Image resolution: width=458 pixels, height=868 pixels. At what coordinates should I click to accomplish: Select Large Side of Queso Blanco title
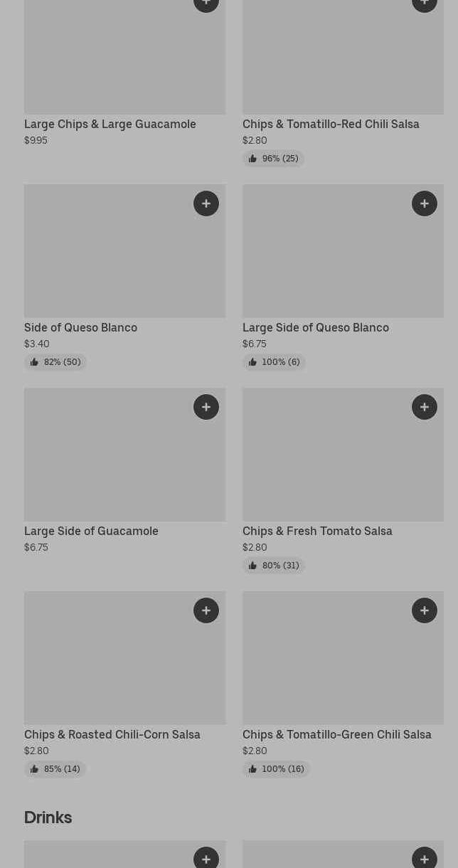(316, 327)
